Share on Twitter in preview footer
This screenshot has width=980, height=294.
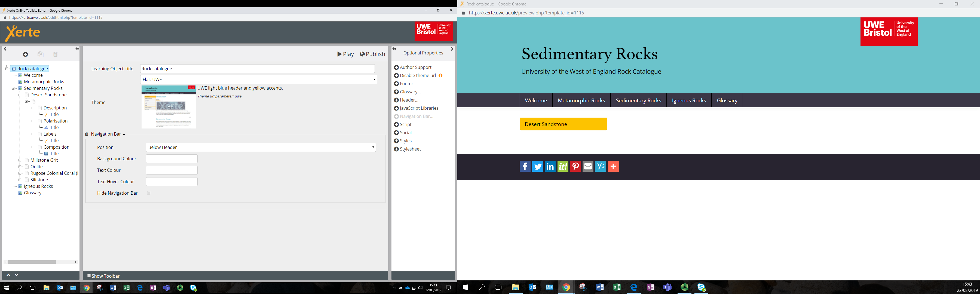pyautogui.click(x=538, y=166)
